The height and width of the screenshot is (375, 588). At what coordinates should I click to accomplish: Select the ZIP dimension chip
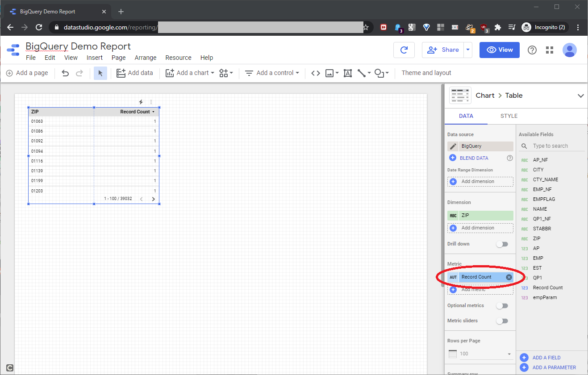click(480, 216)
